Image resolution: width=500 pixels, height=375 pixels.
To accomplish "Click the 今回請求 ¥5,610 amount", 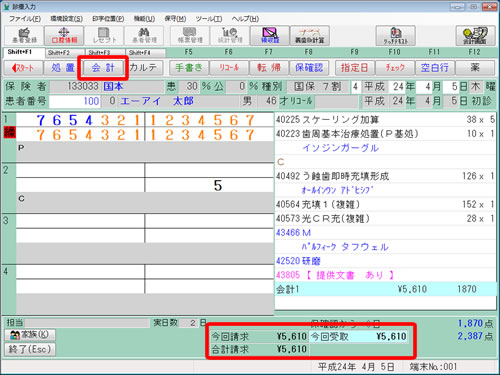I will click(x=291, y=336).
